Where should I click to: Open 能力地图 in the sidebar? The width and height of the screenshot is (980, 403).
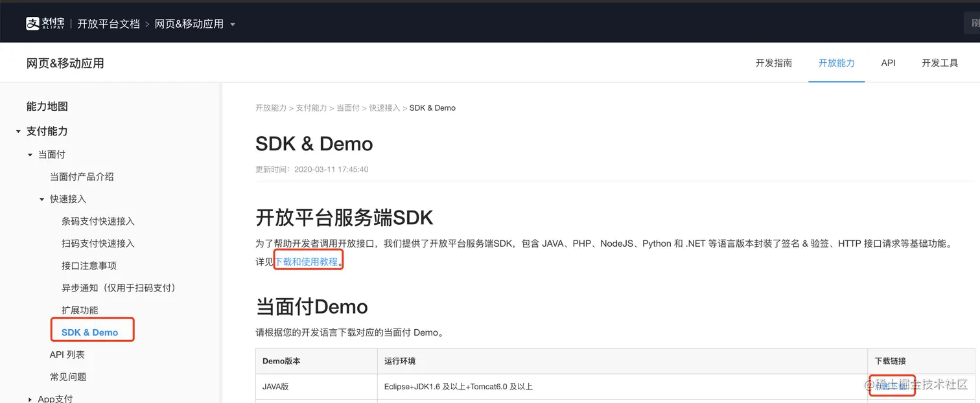point(47,106)
